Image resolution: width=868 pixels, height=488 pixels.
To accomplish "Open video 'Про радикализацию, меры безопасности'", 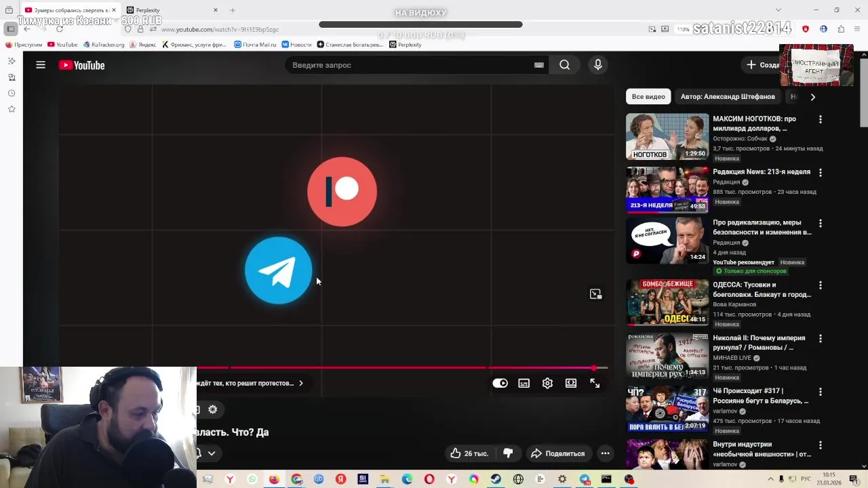I will click(x=762, y=227).
